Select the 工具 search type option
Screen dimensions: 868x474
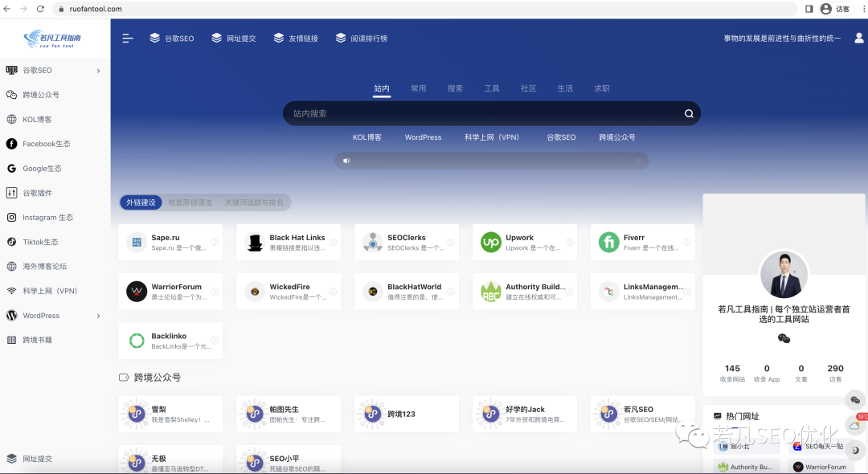tap(492, 88)
